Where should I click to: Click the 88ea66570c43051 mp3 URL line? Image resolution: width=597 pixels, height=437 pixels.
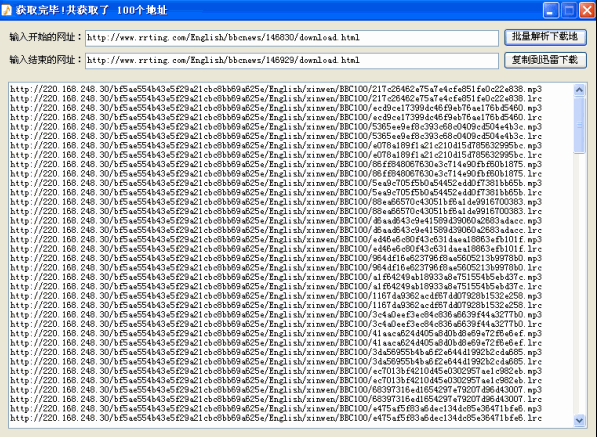pyautogui.click(x=276, y=202)
